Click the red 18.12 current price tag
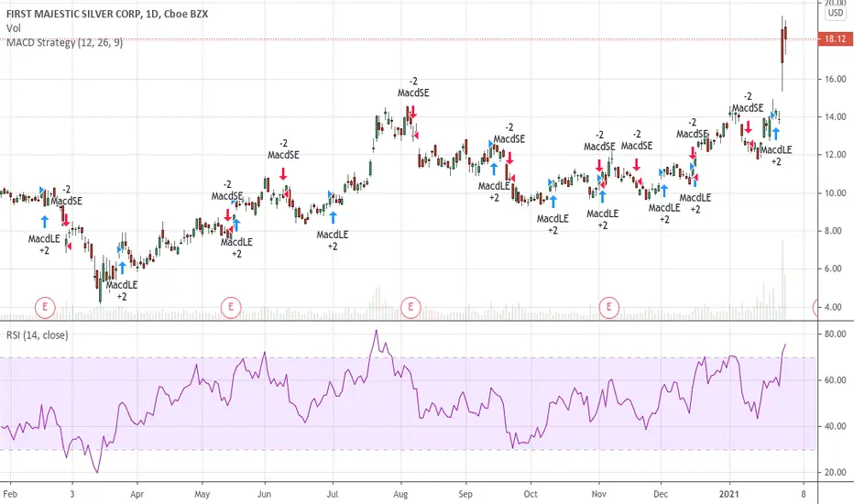854x504 pixels. click(835, 38)
